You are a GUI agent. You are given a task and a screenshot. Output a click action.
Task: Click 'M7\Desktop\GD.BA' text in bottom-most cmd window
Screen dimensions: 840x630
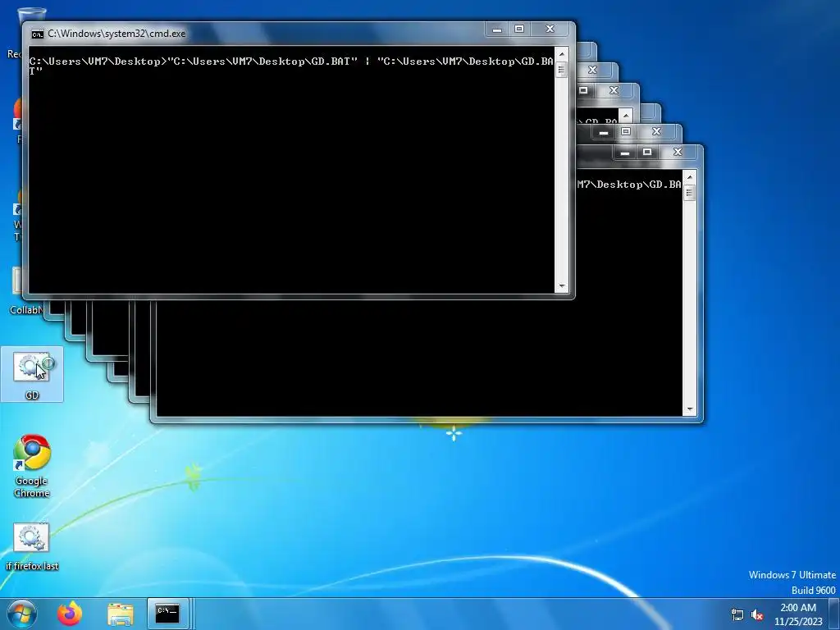[629, 185]
